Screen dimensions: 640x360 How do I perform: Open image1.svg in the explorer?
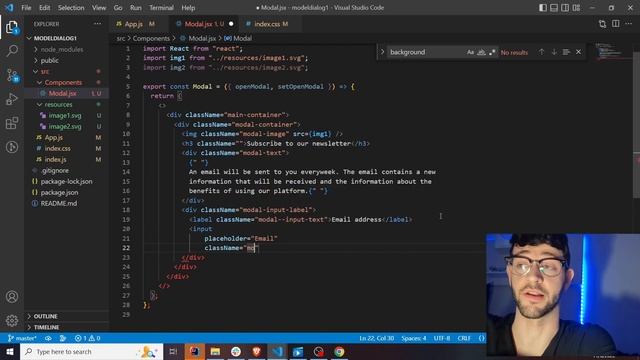point(65,116)
